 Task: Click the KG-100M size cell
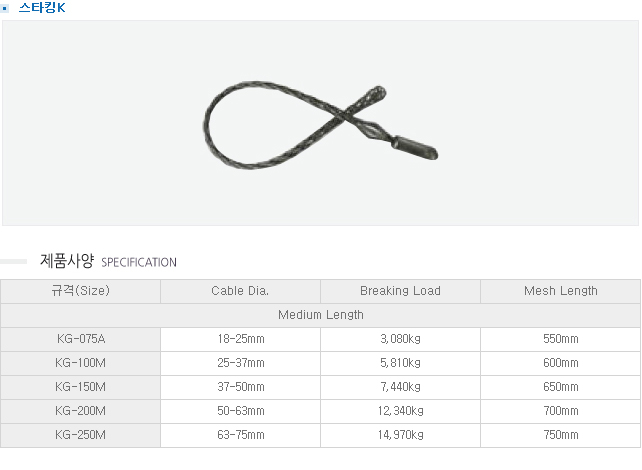81,362
